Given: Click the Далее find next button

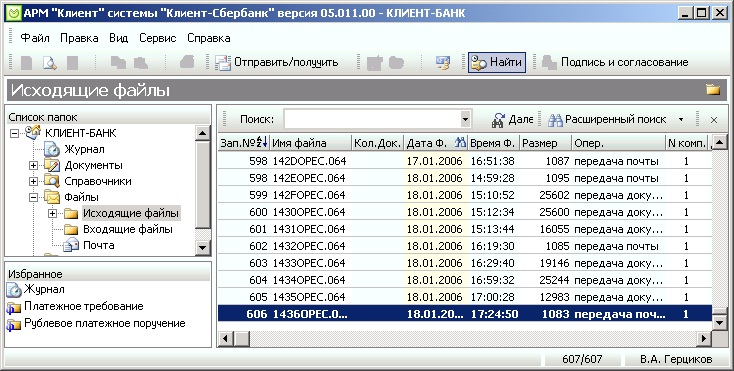Looking at the screenshot, I should pyautogui.click(x=512, y=120).
